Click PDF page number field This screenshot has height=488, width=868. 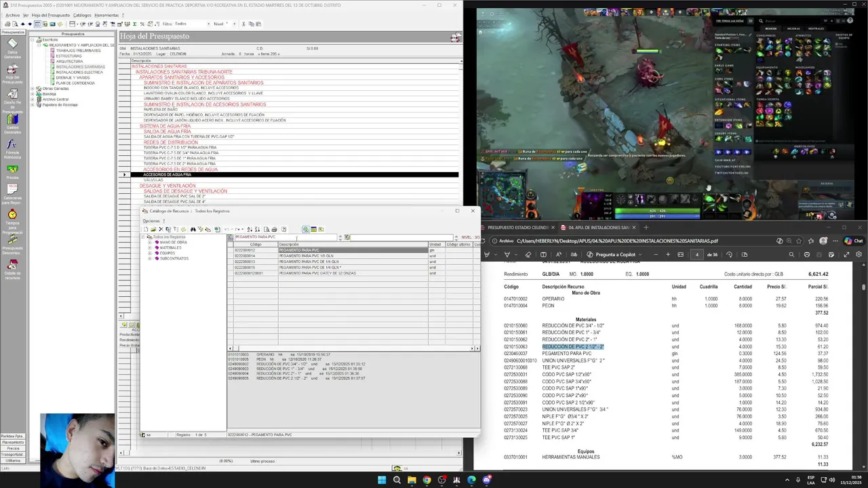click(696, 254)
